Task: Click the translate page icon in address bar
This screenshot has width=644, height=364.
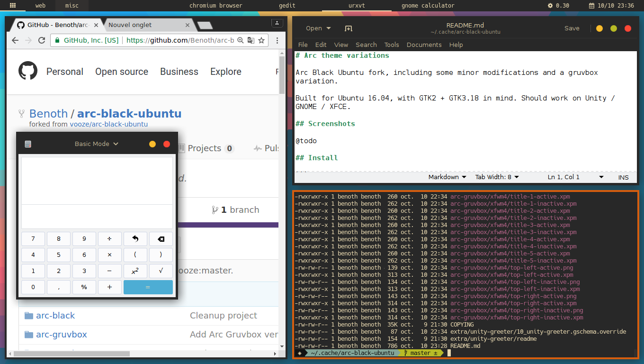Action: pos(250,40)
